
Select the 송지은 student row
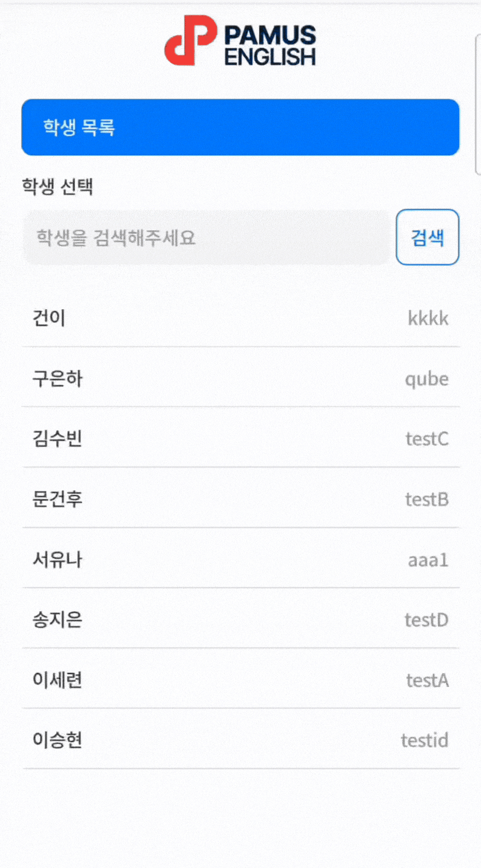click(x=57, y=619)
